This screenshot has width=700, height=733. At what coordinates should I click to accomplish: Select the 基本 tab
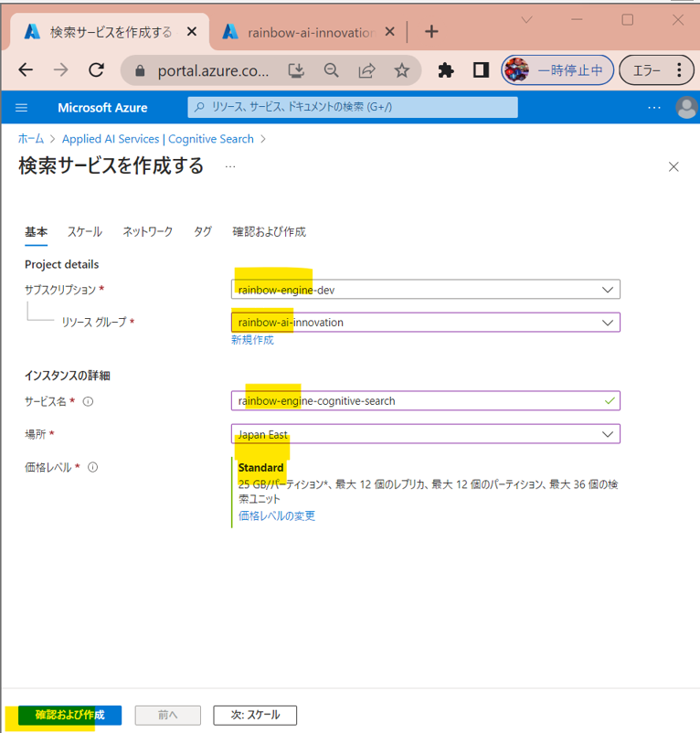pyautogui.click(x=36, y=232)
